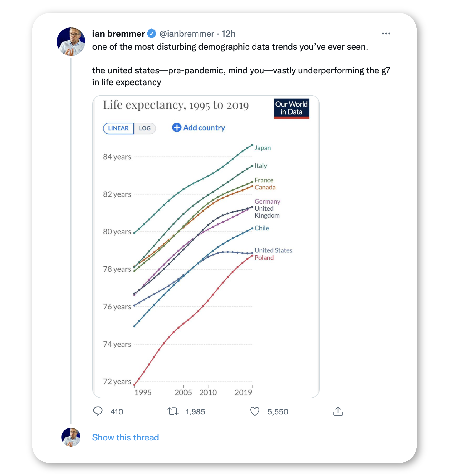This screenshot has height=476, width=449.
Task: Click the ian bremmer display name
Action: point(118,34)
